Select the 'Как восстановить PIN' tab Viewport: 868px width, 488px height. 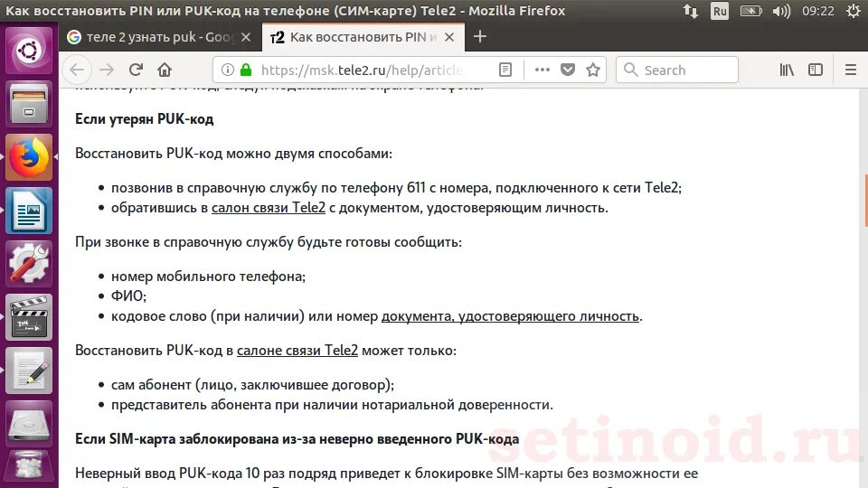tap(363, 37)
